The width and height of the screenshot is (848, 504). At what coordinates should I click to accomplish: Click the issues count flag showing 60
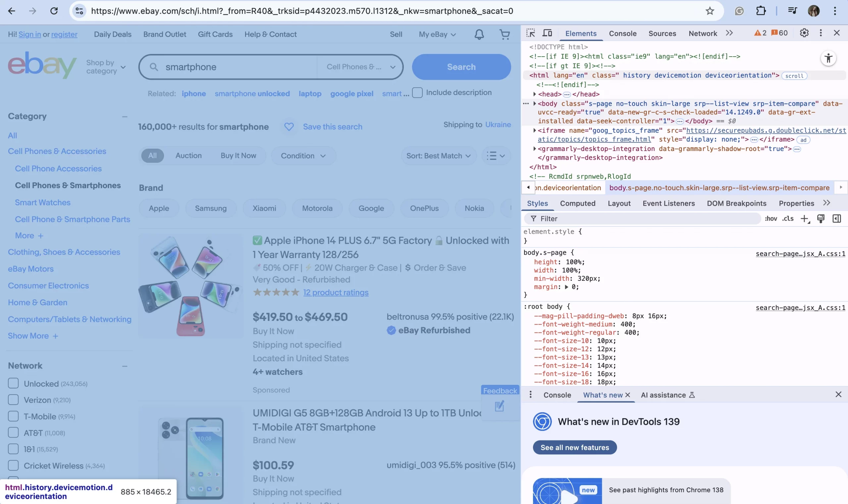(779, 33)
